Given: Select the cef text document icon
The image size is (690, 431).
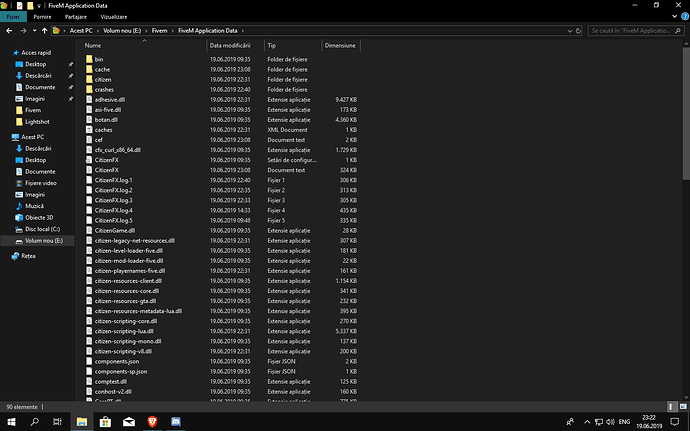Looking at the screenshot, I should coord(89,140).
